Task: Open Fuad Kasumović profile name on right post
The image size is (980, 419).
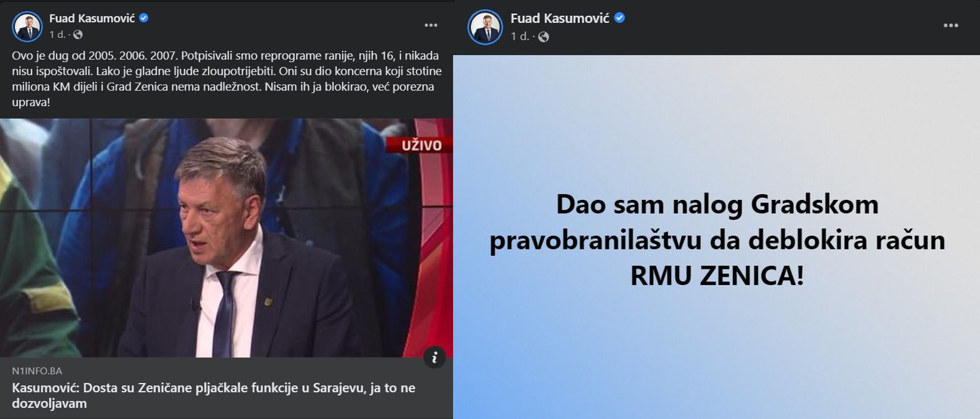Action: (560, 18)
